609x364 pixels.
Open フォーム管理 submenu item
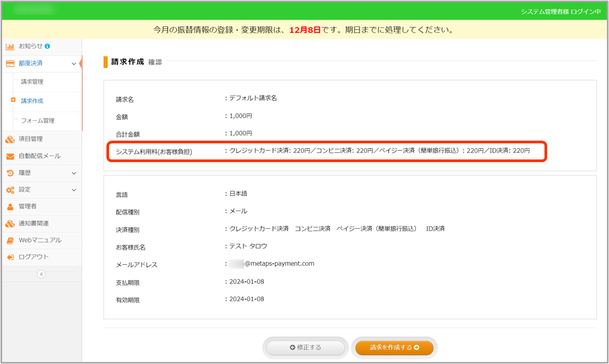pyautogui.click(x=38, y=121)
